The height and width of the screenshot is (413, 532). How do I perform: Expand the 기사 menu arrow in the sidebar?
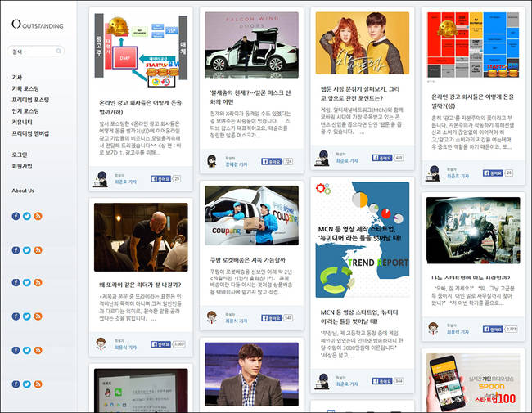coord(7,78)
